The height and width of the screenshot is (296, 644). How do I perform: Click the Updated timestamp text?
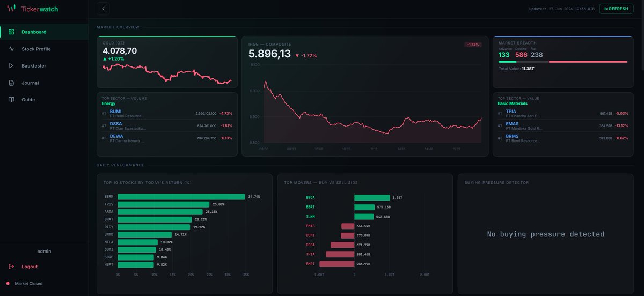pyautogui.click(x=561, y=9)
